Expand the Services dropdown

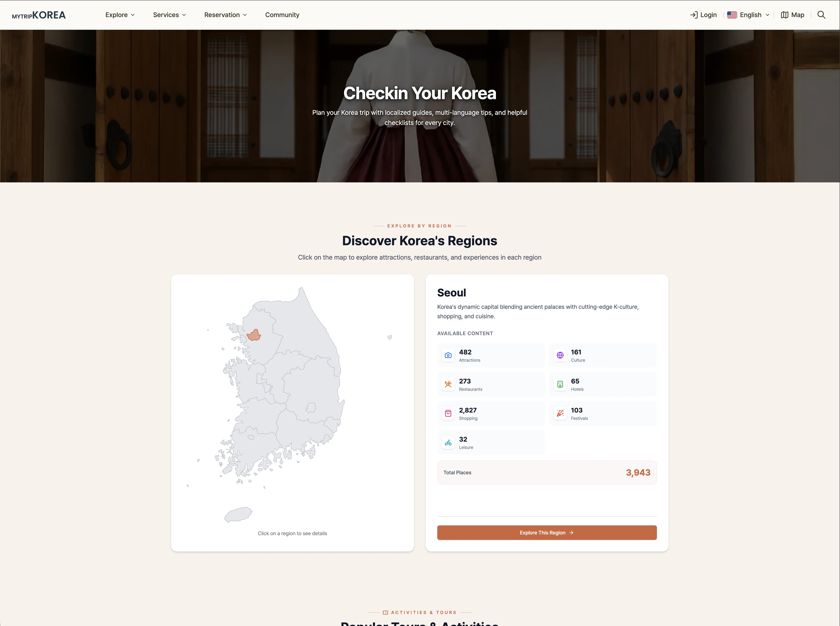pos(169,15)
